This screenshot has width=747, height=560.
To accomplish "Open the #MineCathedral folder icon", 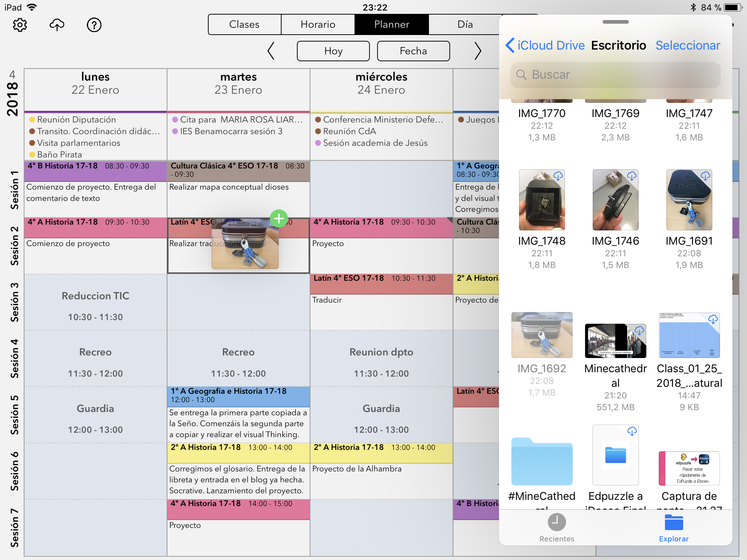I will click(x=542, y=462).
